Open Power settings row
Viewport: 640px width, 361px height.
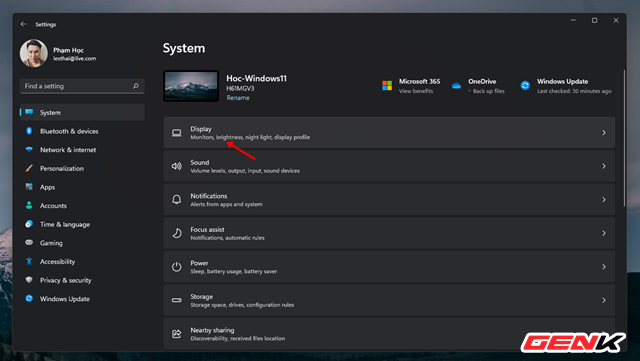pyautogui.click(x=389, y=266)
